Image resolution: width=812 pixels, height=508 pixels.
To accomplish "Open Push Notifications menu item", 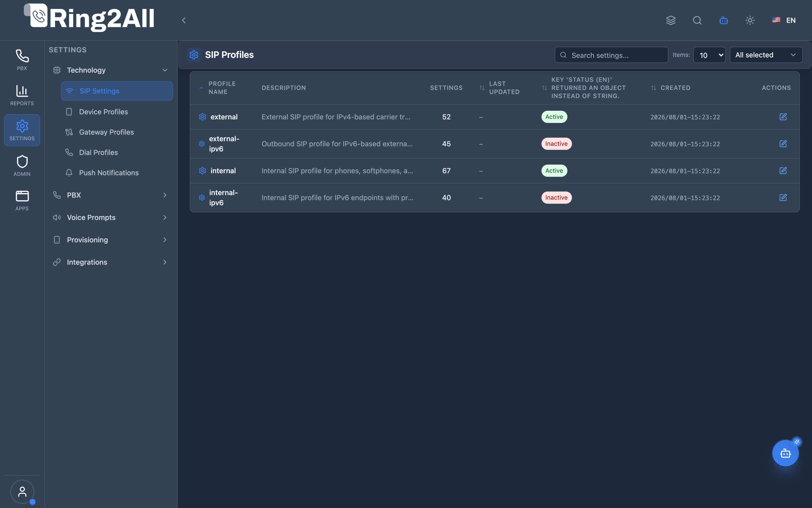I will [117, 173].
